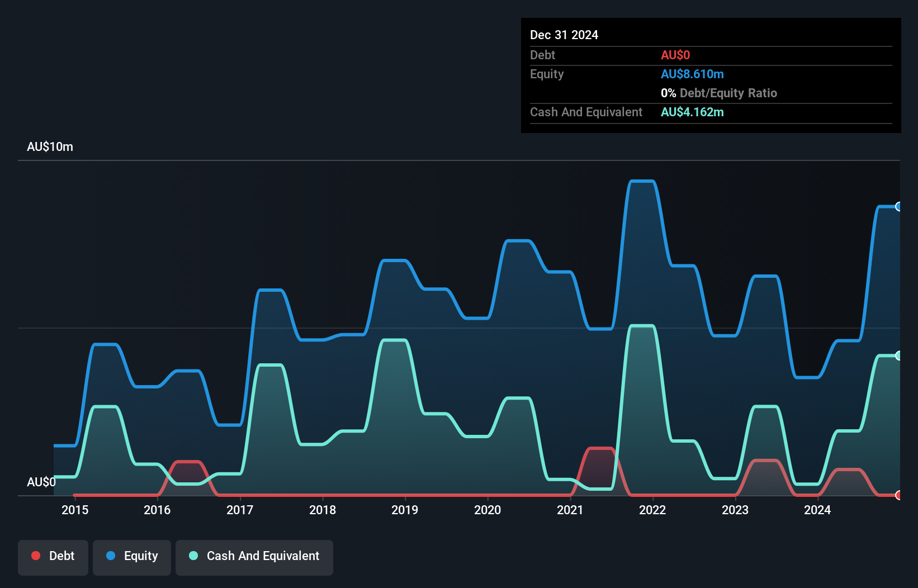This screenshot has height=588, width=918.
Task: Click the Equity row label in tooltip
Action: pos(547,74)
